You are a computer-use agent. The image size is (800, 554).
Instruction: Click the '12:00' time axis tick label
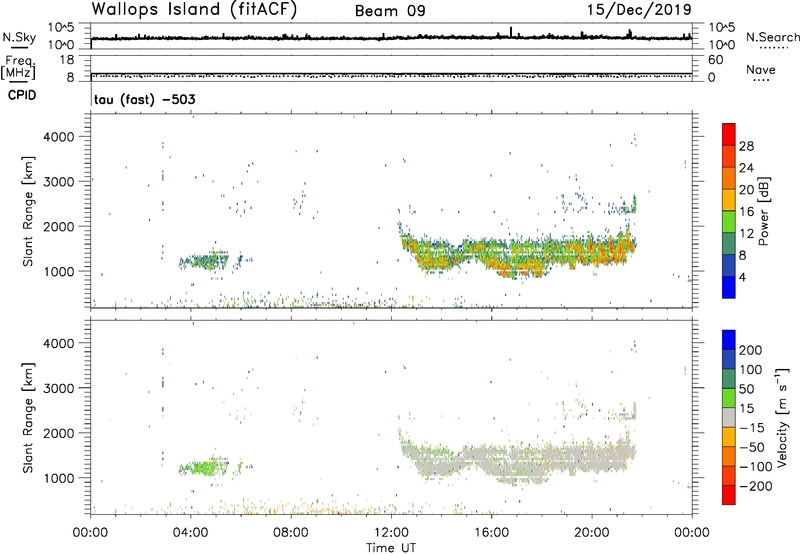pos(391,533)
